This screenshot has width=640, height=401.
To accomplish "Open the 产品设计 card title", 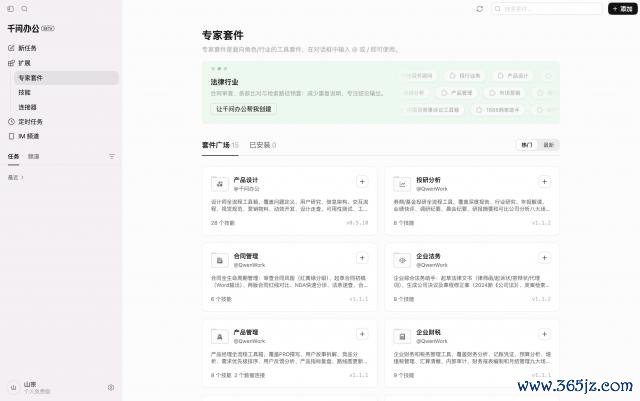I will (246, 180).
